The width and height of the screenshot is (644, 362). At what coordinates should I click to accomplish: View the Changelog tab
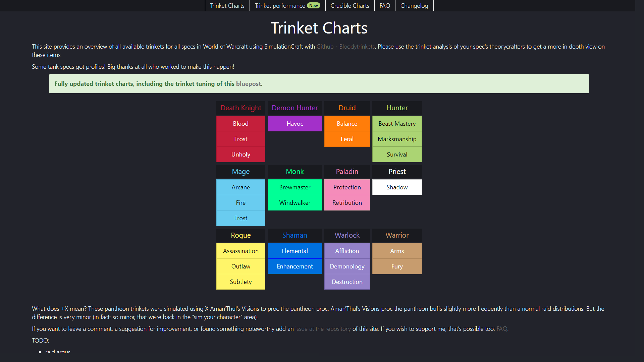[x=414, y=6]
